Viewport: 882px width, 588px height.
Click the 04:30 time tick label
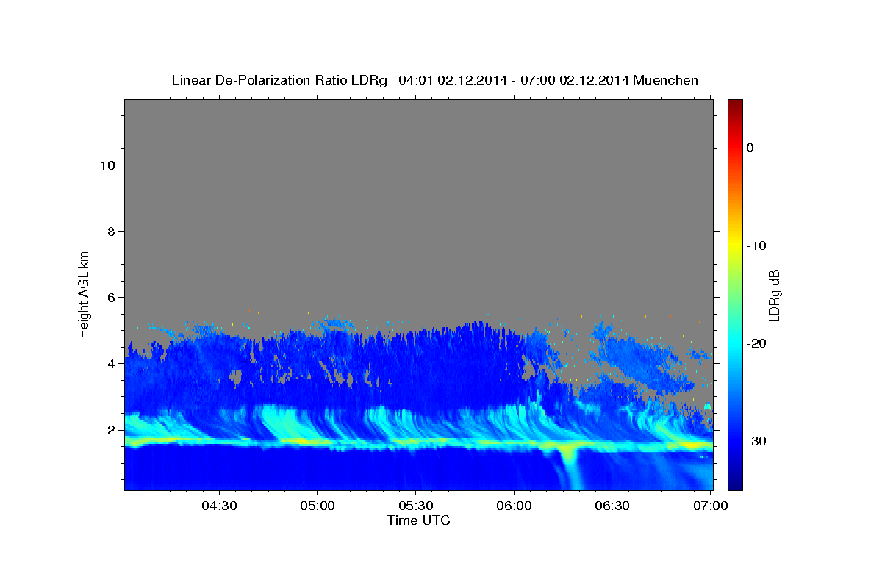pyautogui.click(x=218, y=506)
